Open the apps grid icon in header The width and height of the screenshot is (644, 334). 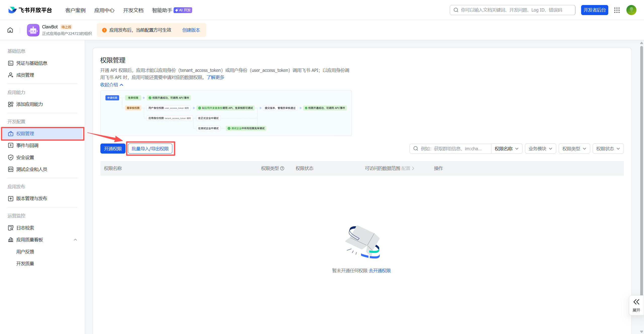pos(617,10)
